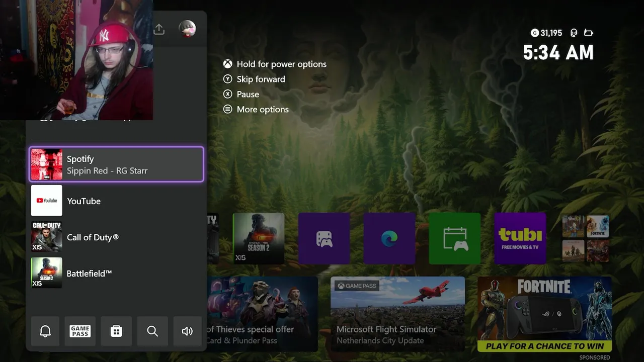The width and height of the screenshot is (644, 362).
Task: Select Call of Duty® in guide list
Action: (x=117, y=237)
